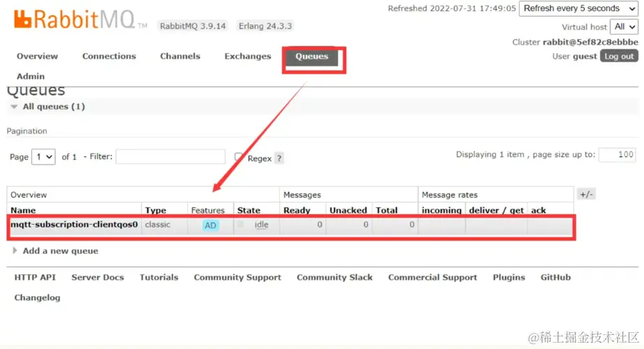Click the Erlang 24.3.3 version label
This screenshot has width=644, height=349.
265,26
